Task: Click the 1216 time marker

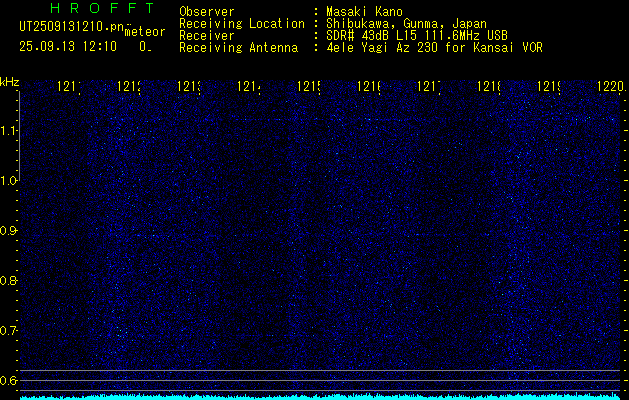Action: tap(369, 86)
